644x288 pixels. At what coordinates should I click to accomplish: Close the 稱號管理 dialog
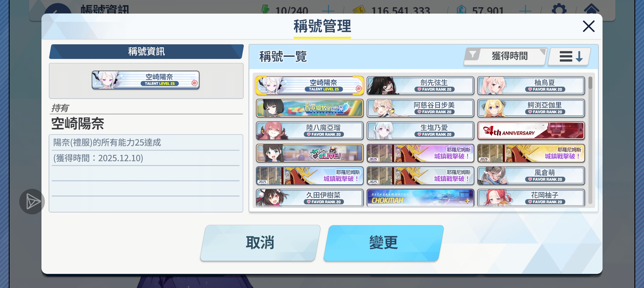[x=588, y=26]
